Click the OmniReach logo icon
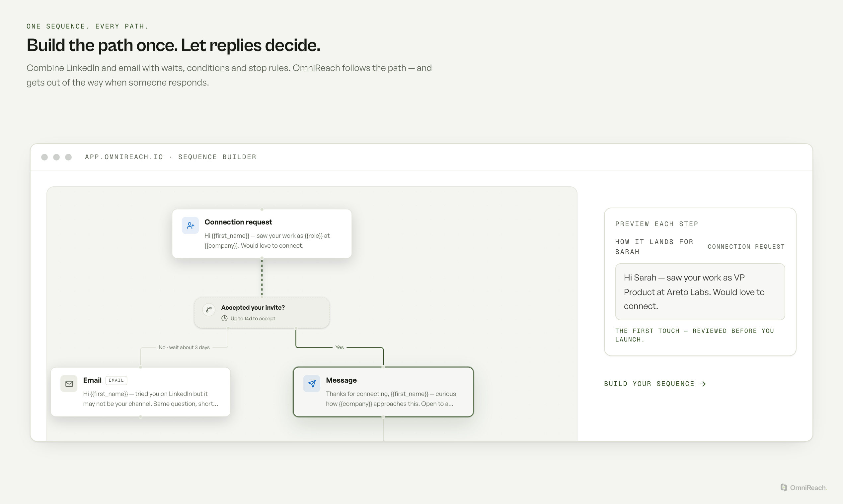 tap(784, 487)
